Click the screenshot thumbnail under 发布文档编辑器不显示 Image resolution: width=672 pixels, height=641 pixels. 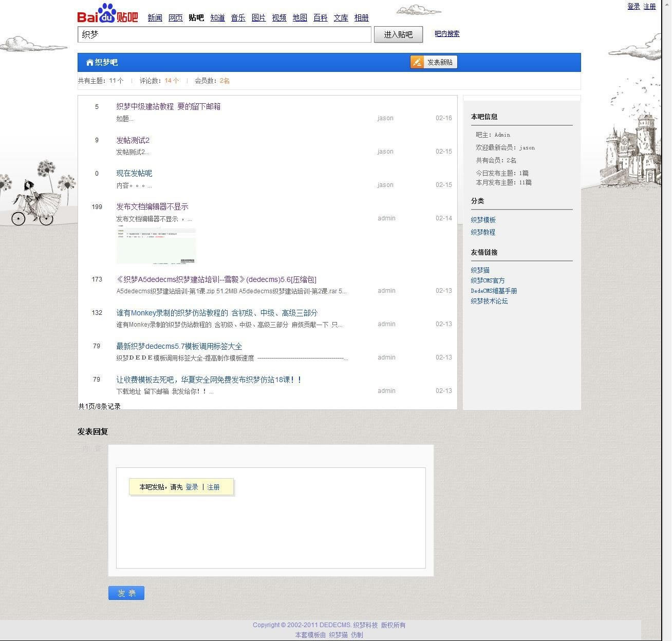click(156, 244)
